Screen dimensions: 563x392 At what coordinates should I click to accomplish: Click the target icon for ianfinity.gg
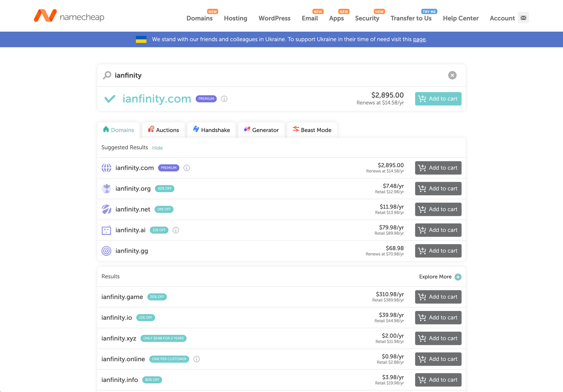point(106,251)
